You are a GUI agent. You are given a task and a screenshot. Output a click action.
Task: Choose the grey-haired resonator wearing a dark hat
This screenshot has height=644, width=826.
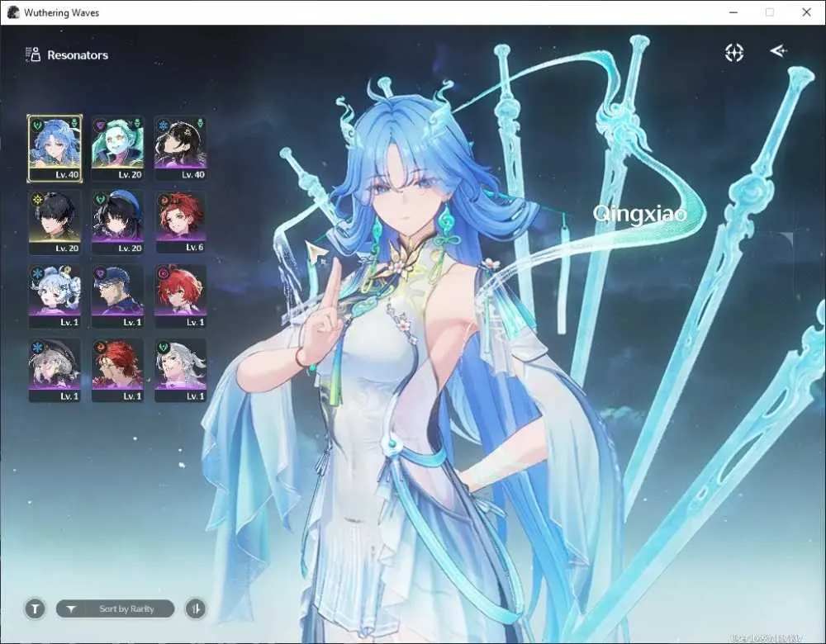55,370
